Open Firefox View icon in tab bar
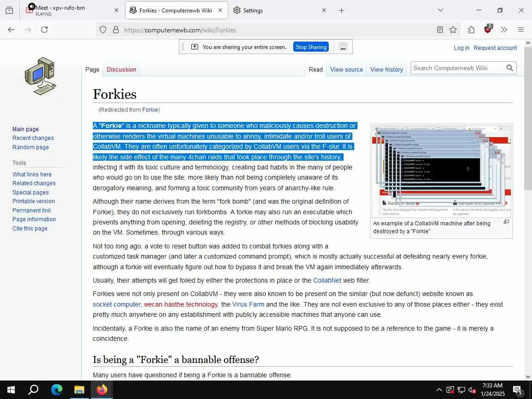Screen dimensions: 532x399 (10, 11)
